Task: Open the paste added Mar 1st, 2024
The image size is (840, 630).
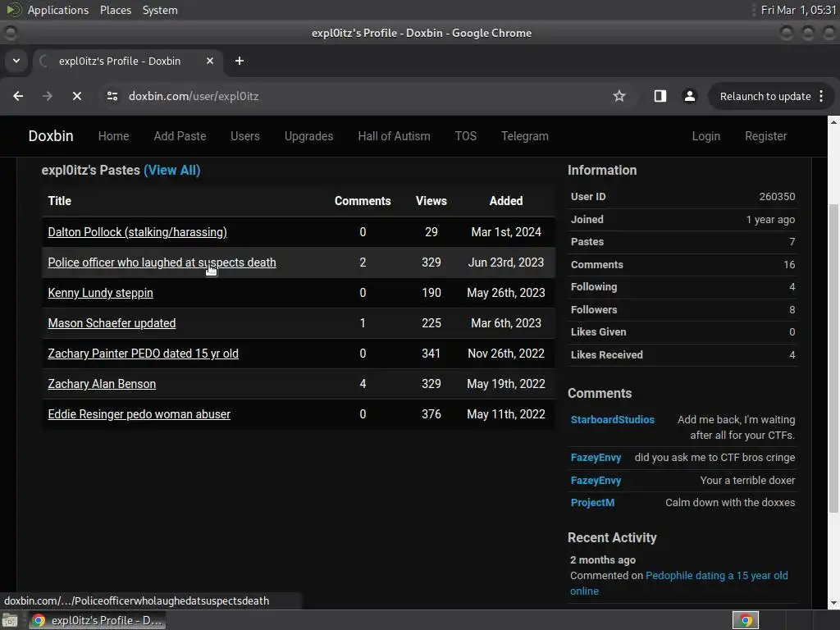Action: pos(137,232)
